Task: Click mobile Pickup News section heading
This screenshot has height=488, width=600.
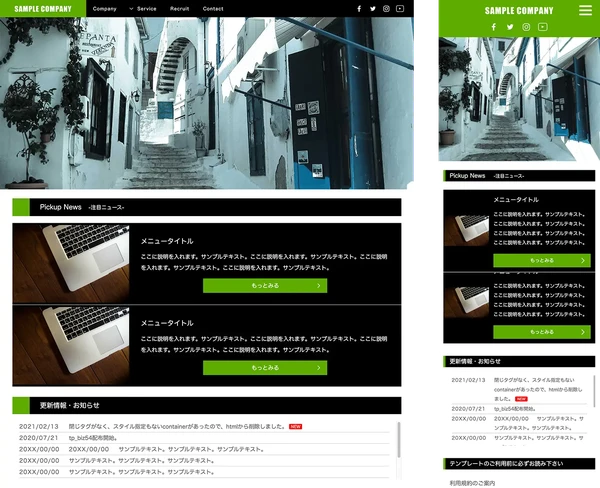Action: pyautogui.click(x=519, y=176)
